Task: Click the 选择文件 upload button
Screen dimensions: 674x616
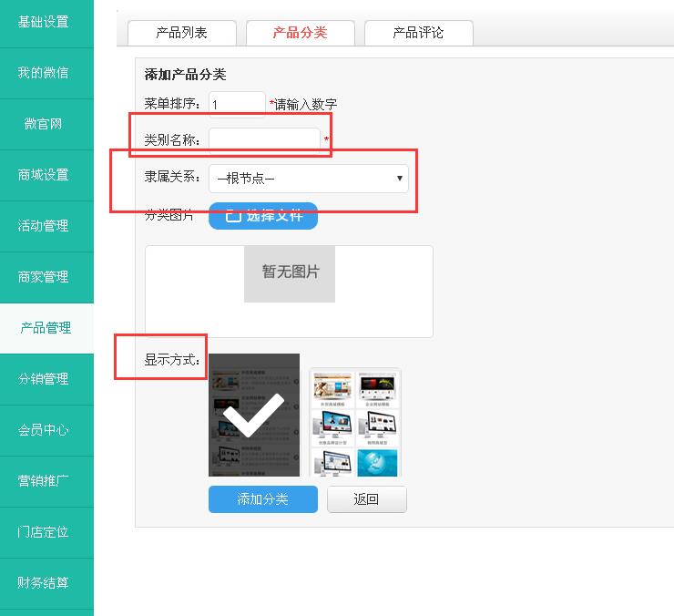Action: tap(263, 216)
